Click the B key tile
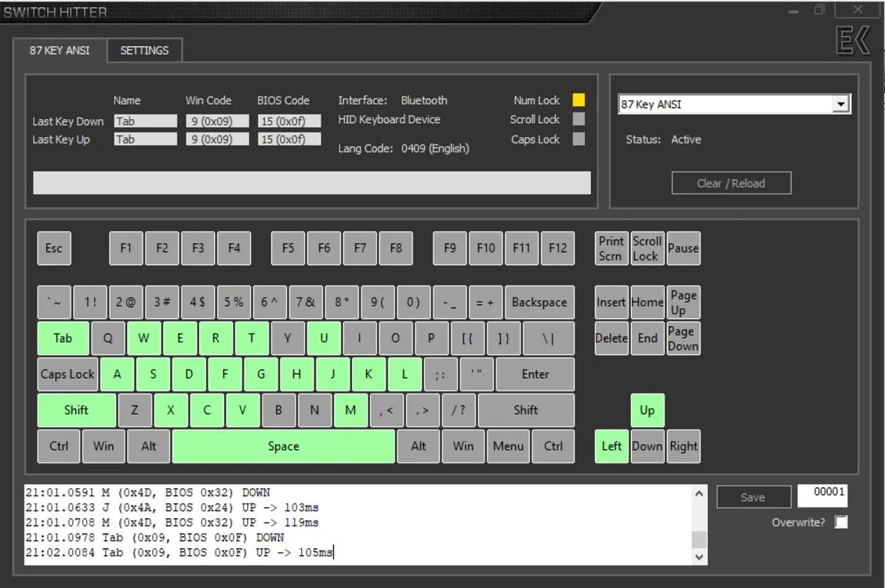This screenshot has height=588, width=885. [279, 410]
